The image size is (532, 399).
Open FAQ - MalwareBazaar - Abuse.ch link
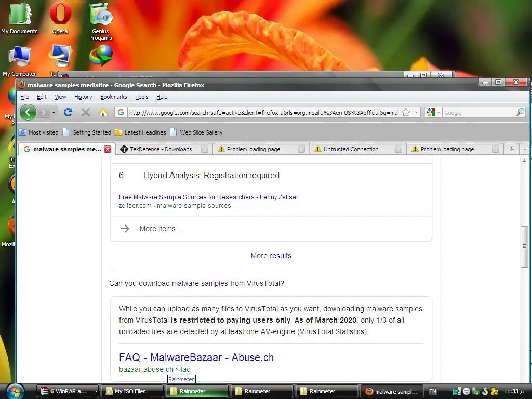(x=196, y=357)
